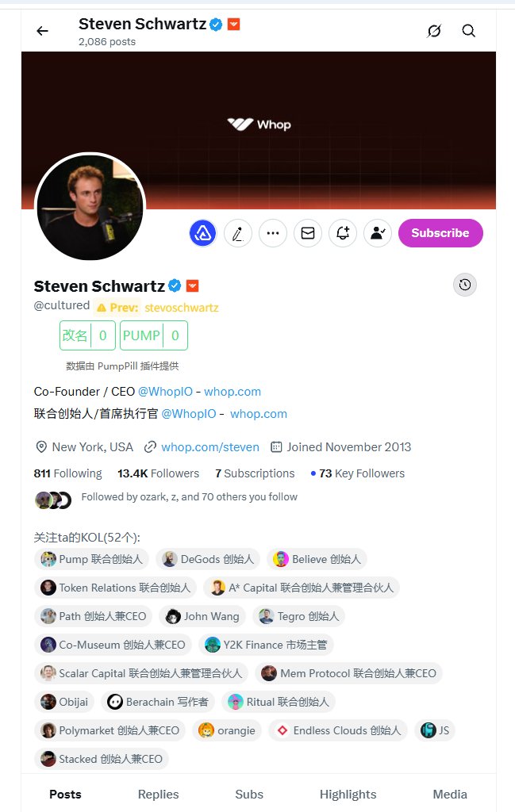The width and height of the screenshot is (515, 812).
Task: Click the blue triangular extension icon
Action: tap(202, 233)
